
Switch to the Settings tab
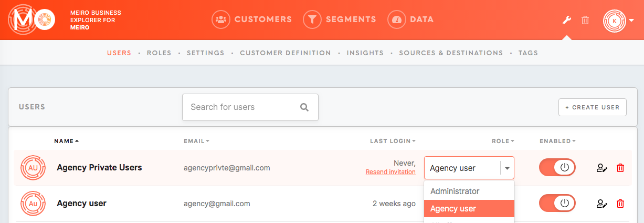point(205,53)
